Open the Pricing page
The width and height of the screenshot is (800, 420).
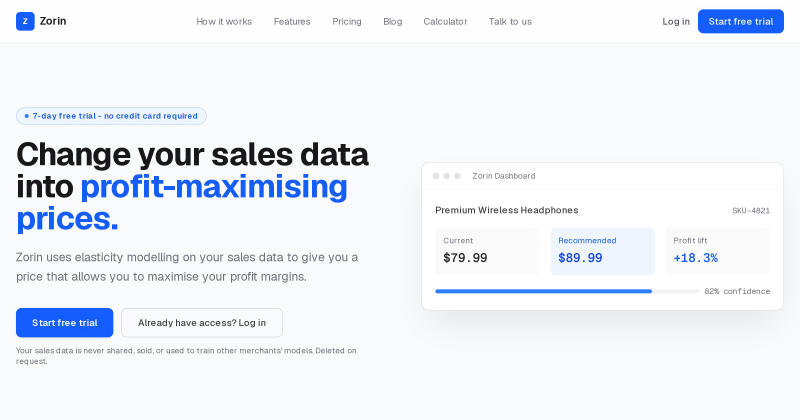coord(347,21)
